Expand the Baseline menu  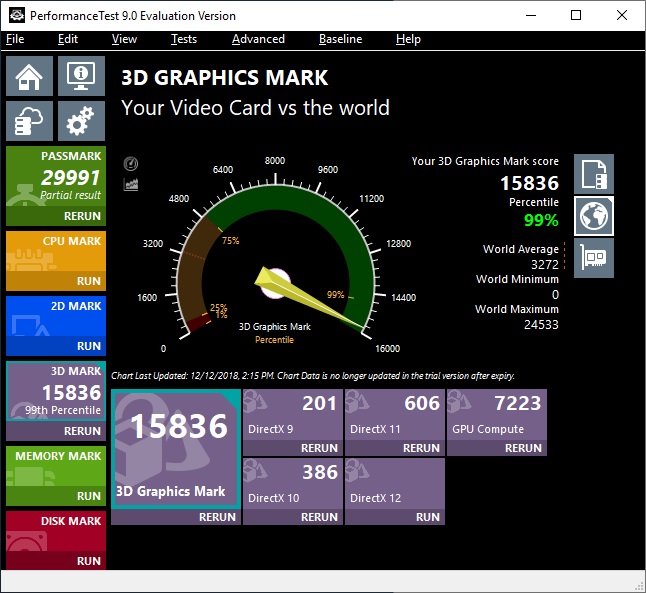pos(340,39)
